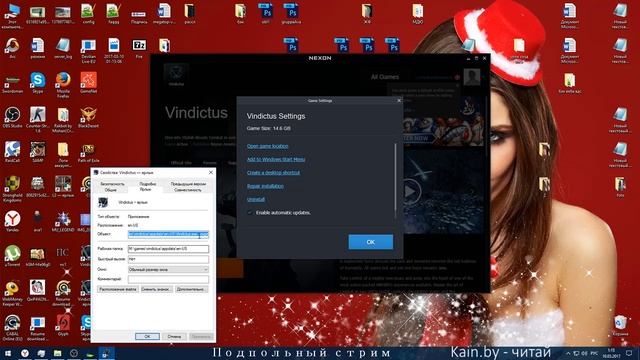Close the Game Settings dialog

(399, 100)
